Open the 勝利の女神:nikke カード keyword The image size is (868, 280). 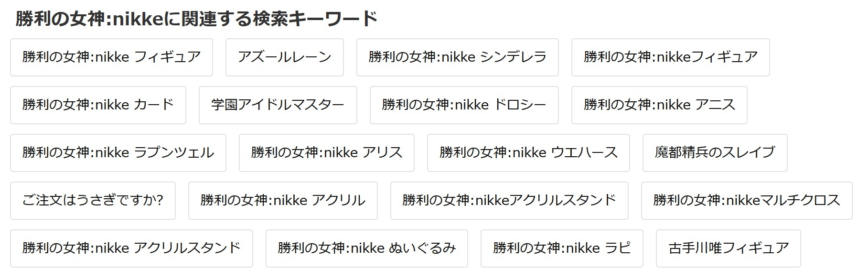[x=98, y=105]
